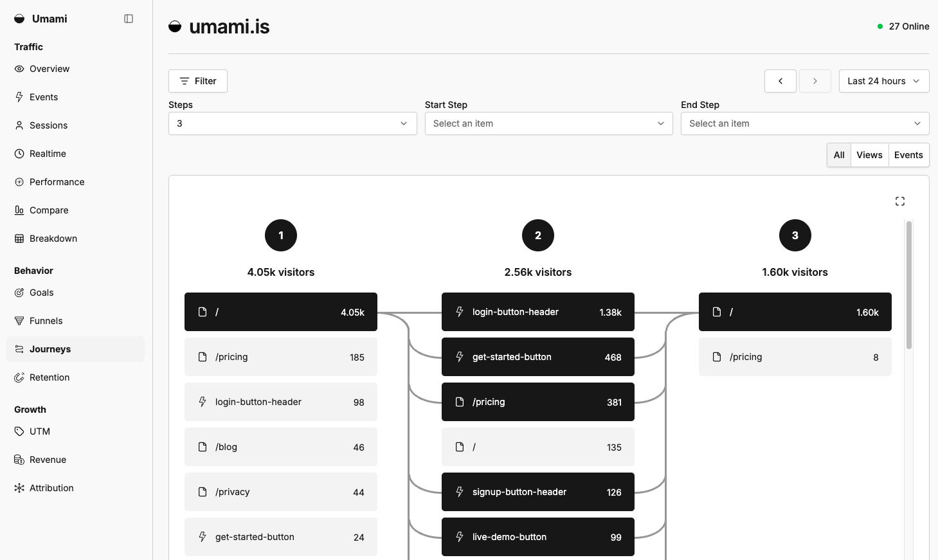The height and width of the screenshot is (560, 938).
Task: Select get-started-button node in step 2
Action: 538,357
